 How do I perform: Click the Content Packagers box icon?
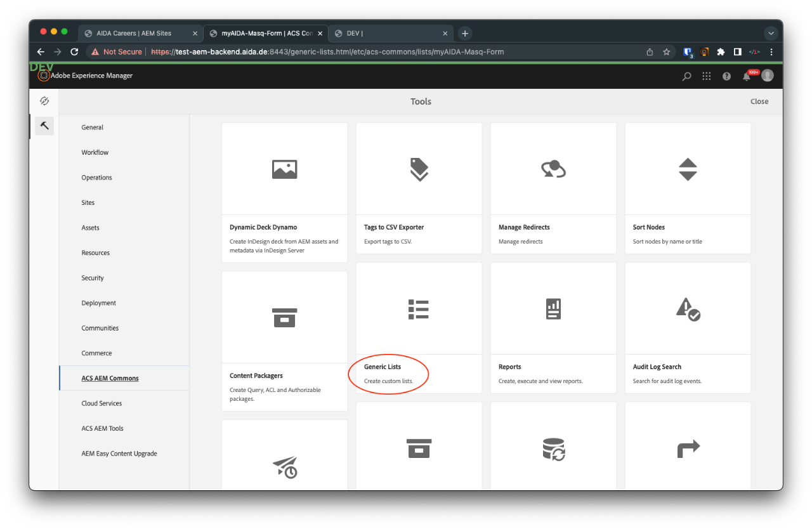coord(284,317)
